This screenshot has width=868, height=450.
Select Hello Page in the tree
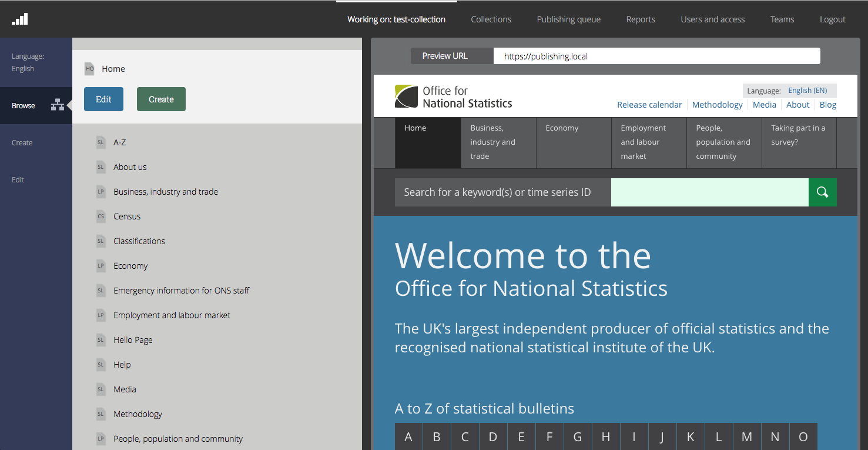click(133, 340)
